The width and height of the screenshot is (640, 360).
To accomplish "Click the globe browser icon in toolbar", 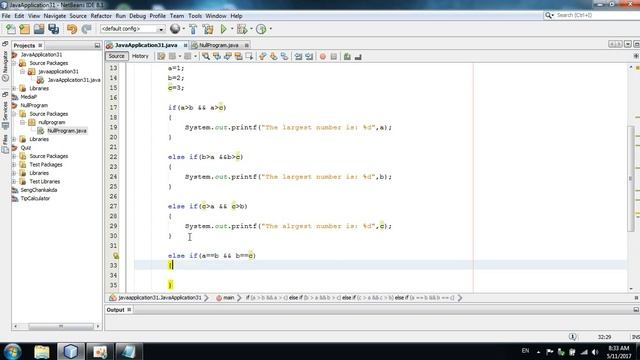I will click(x=175, y=29).
